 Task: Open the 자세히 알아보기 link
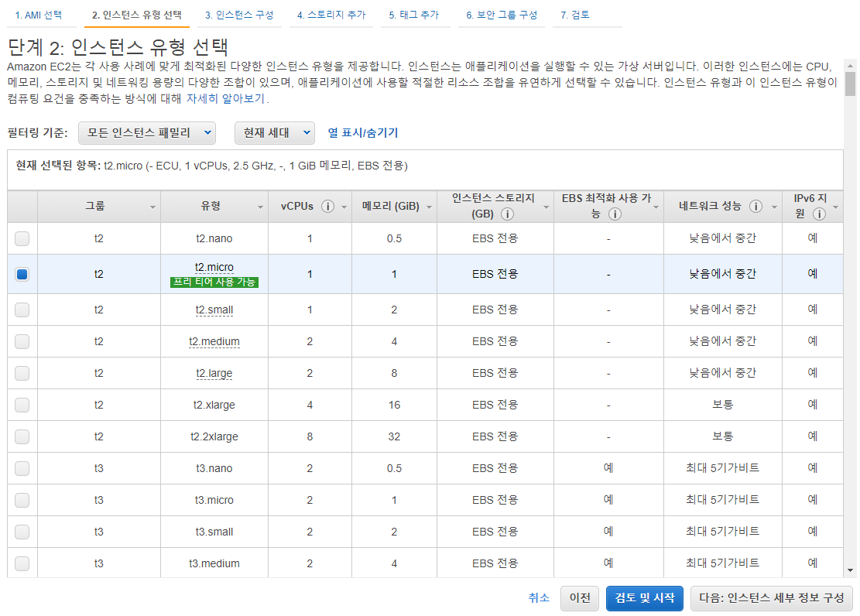click(225, 99)
